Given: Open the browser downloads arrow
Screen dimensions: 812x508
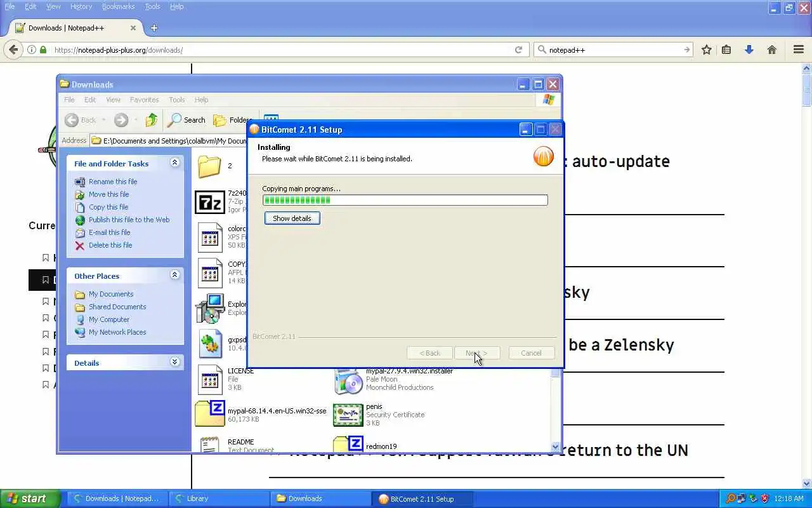Looking at the screenshot, I should [x=749, y=50].
